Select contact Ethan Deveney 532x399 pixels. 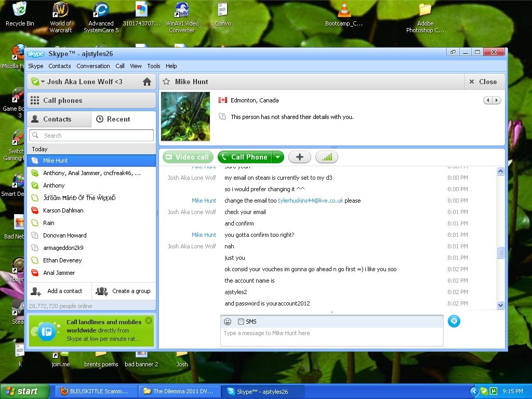[91, 260]
